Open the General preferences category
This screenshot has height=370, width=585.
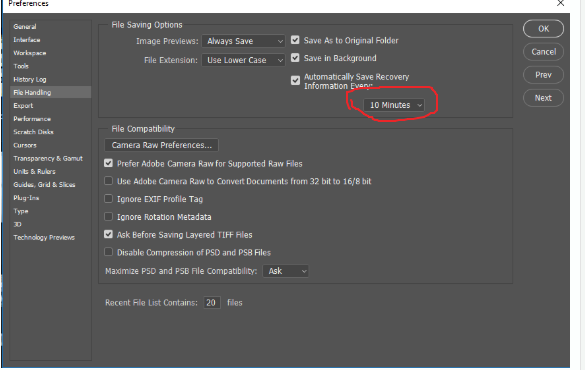pos(25,27)
